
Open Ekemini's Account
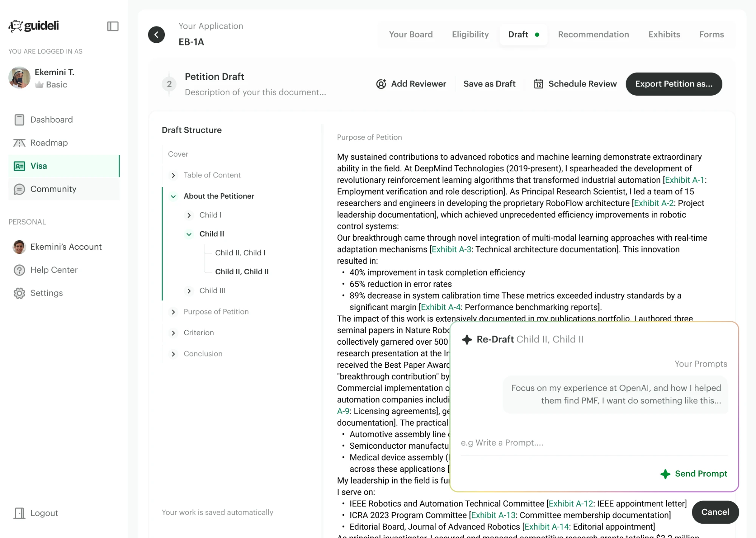pos(64,247)
